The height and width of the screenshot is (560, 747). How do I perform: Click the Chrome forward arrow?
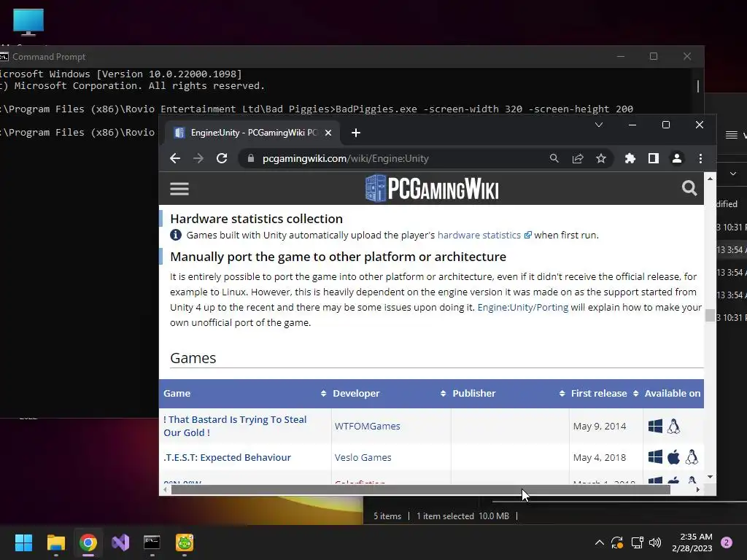(x=198, y=158)
